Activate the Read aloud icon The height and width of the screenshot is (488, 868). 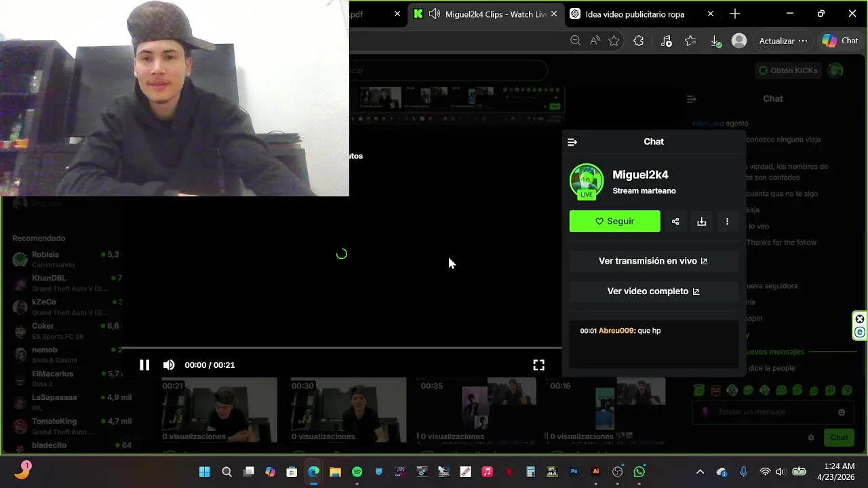coord(595,41)
